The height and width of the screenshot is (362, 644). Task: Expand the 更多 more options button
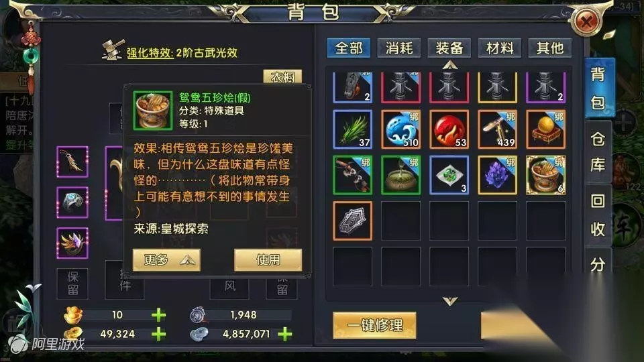point(166,260)
